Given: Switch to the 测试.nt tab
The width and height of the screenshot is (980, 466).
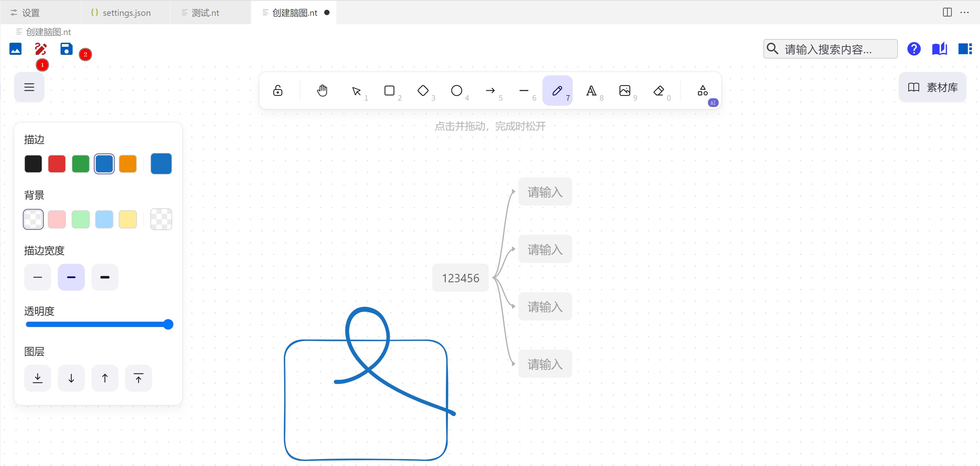Looking at the screenshot, I should [x=205, y=12].
